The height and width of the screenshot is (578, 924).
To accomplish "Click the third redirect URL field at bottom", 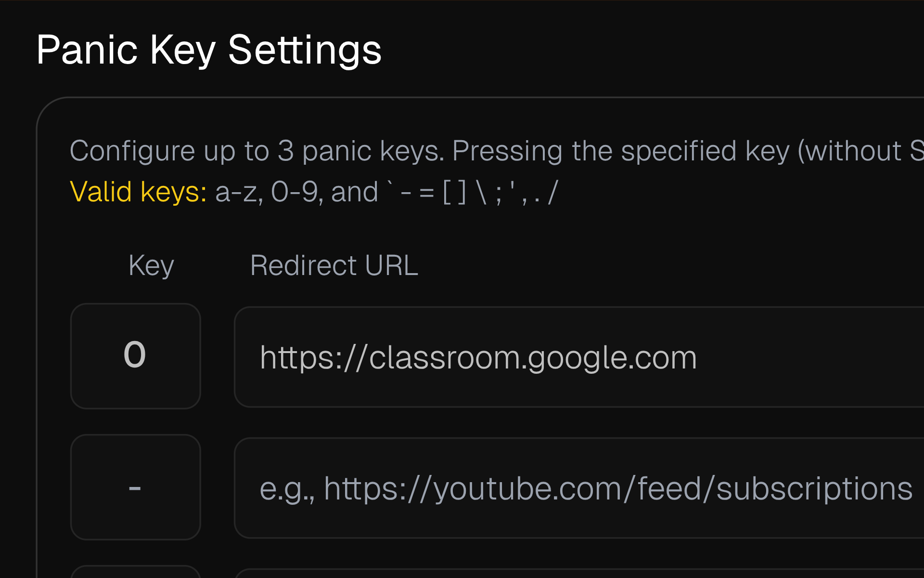I will pyautogui.click(x=577, y=573).
